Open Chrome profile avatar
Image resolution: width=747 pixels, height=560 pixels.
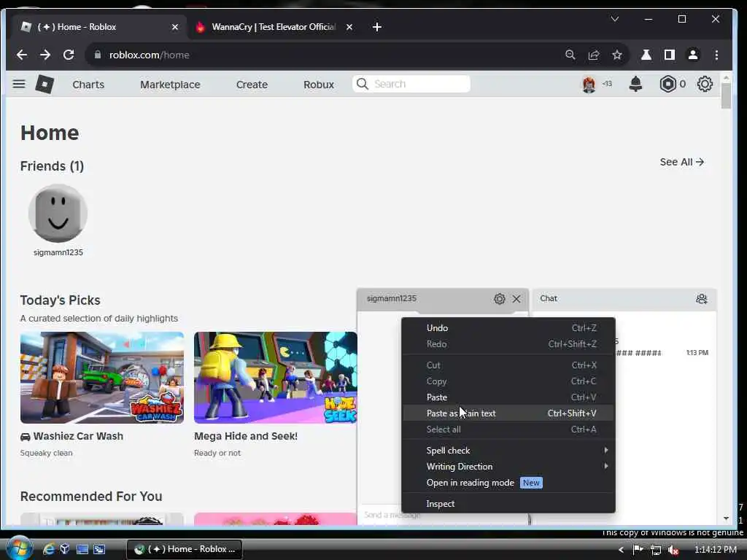(x=693, y=55)
